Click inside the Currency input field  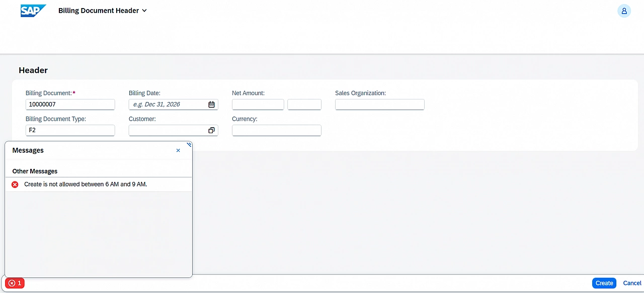pos(276,130)
